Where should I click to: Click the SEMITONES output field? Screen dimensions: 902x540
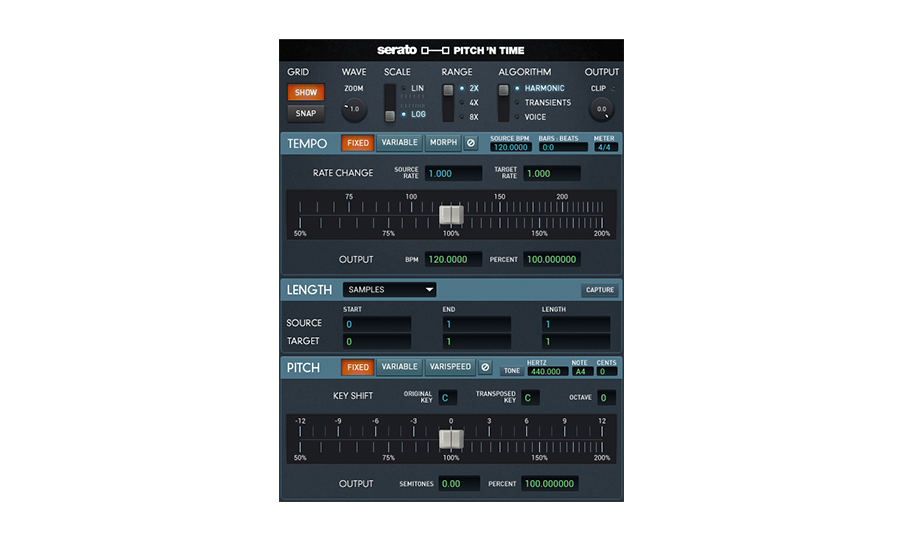(x=459, y=484)
